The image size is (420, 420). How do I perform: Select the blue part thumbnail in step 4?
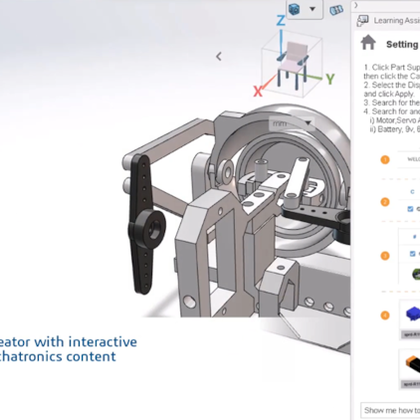[413, 314]
